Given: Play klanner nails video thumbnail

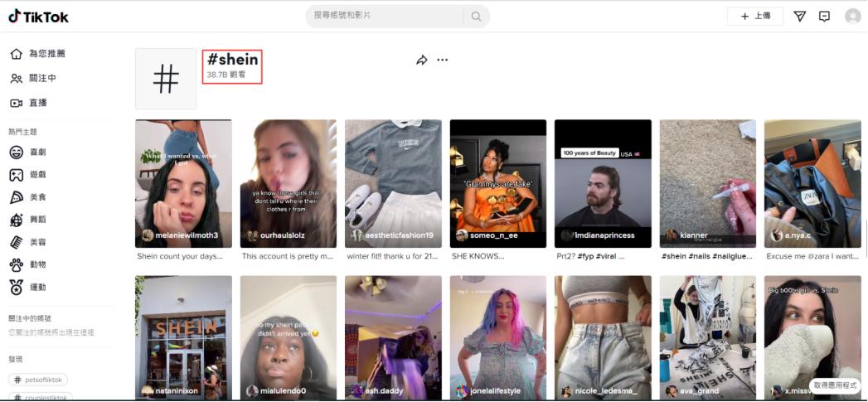Looking at the screenshot, I should point(708,183).
